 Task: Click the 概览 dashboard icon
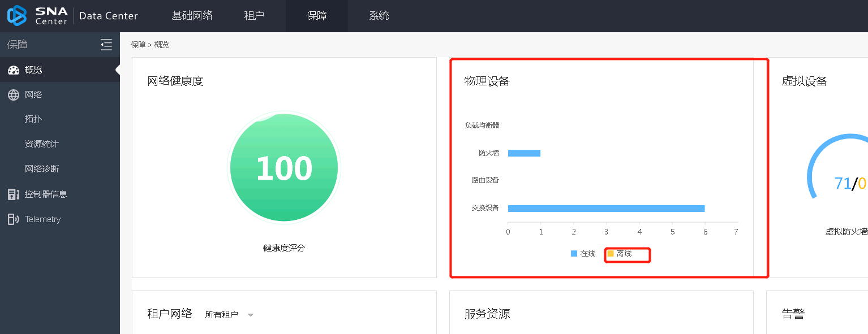(x=14, y=70)
